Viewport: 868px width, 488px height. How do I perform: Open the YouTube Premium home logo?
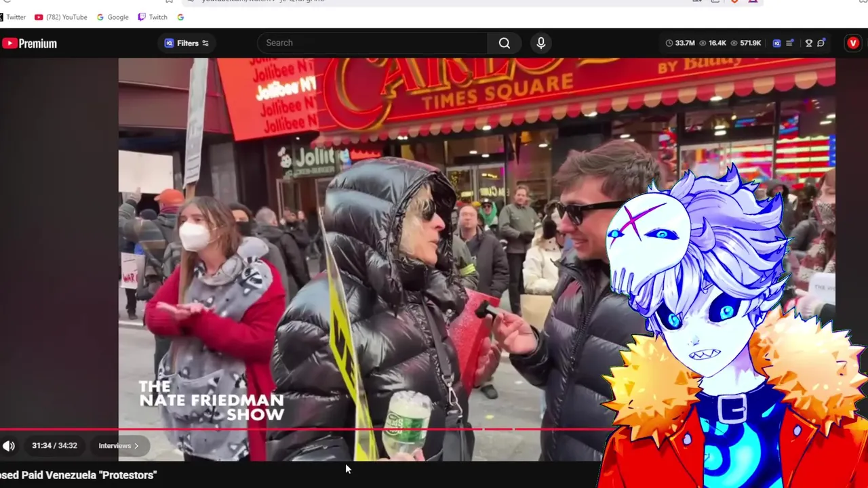coord(29,43)
